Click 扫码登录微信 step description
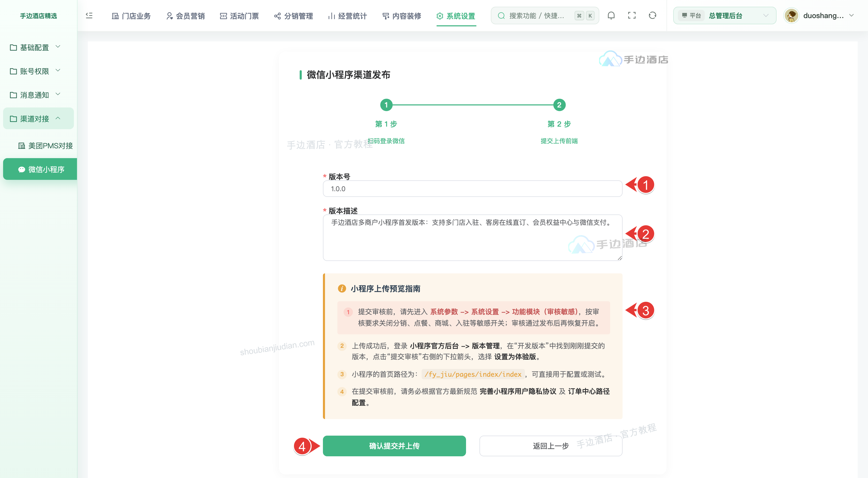 [x=386, y=141]
